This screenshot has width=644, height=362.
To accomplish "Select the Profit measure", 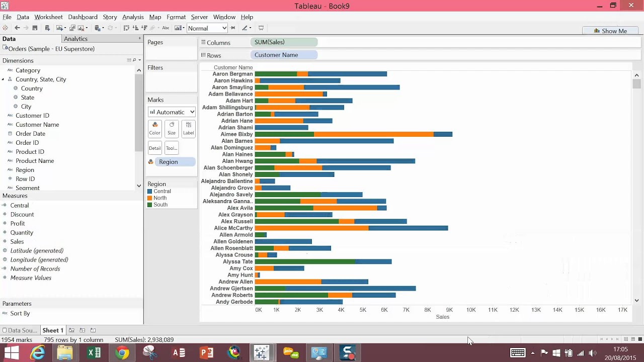I will coord(18,223).
